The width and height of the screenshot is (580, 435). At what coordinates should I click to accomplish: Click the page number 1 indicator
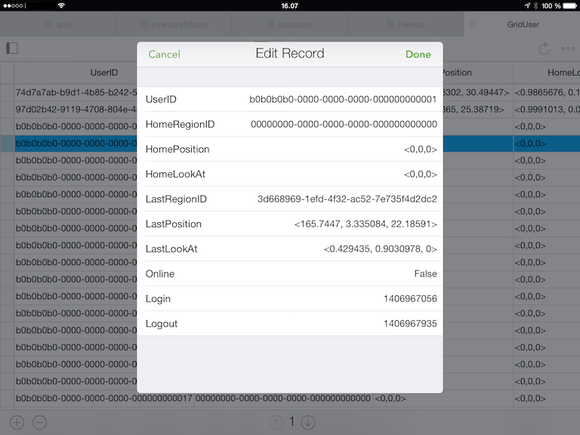coord(292,422)
